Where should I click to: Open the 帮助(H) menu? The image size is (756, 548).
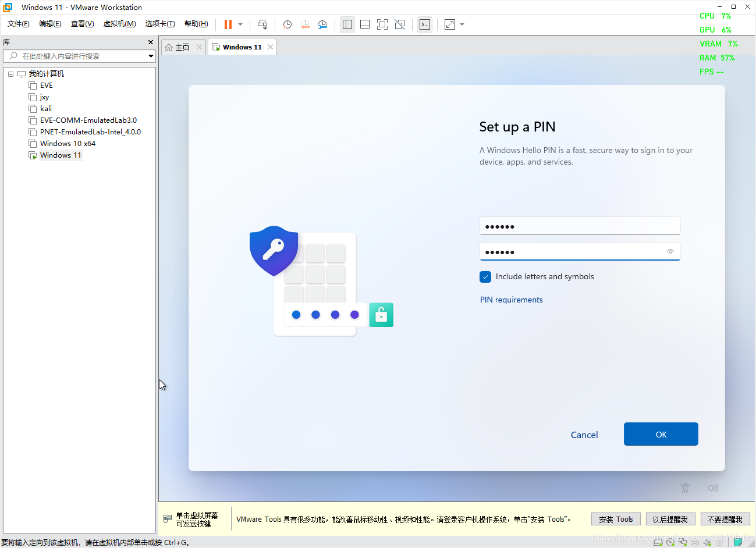tap(196, 24)
